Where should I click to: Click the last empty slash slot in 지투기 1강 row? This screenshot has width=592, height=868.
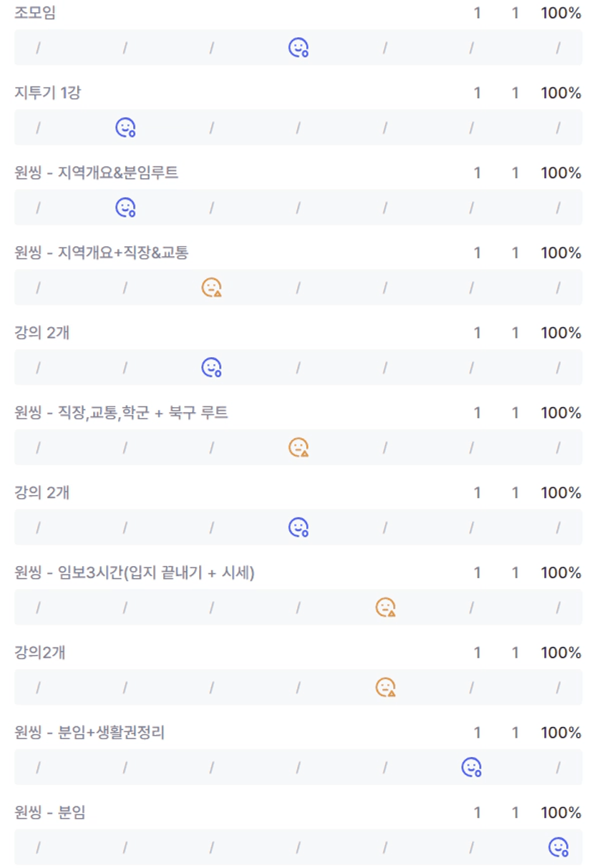[558, 128]
